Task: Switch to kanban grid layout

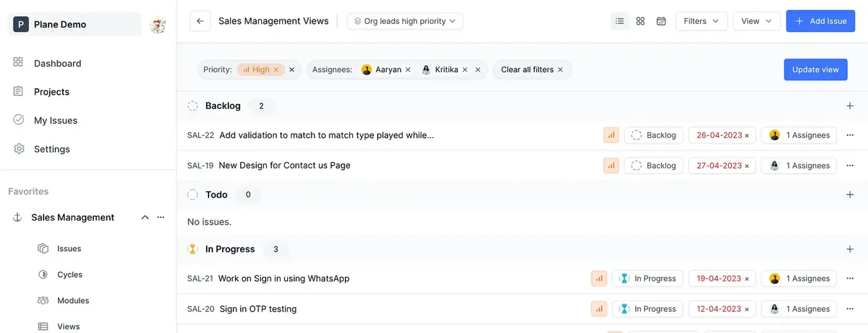Action: click(640, 21)
